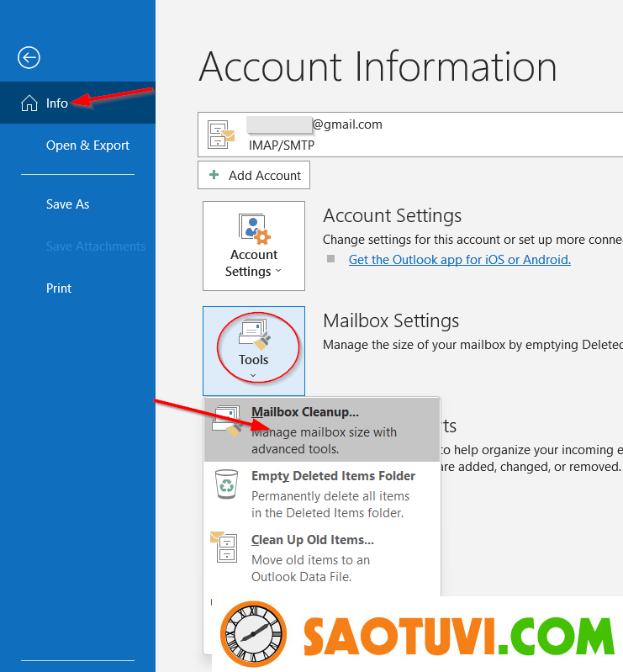The image size is (623, 672).
Task: Expand the Account Settings dropdown chevron
Action: pyautogui.click(x=278, y=272)
